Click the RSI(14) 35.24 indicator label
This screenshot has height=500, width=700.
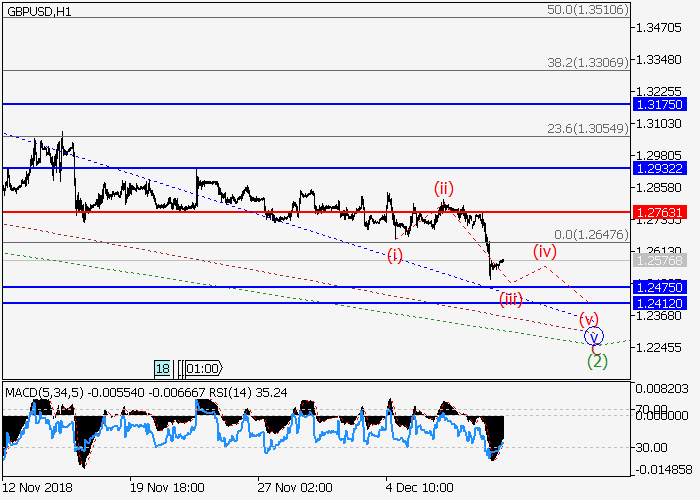(248, 393)
